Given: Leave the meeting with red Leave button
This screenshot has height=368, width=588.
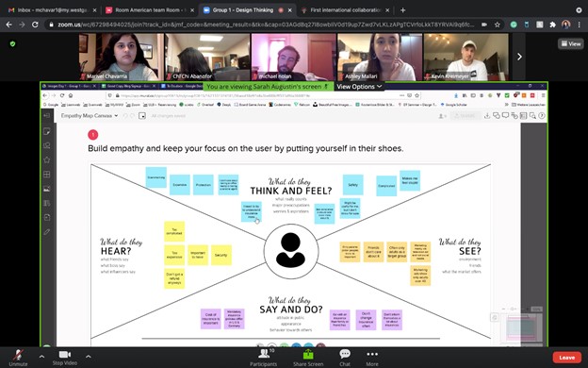Looking at the screenshot, I should (566, 358).
